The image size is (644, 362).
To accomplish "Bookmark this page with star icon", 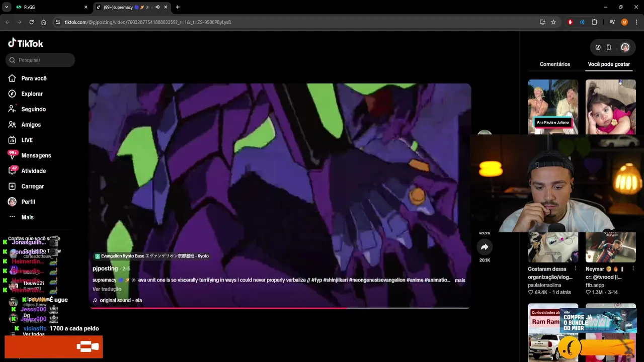I will click(553, 22).
